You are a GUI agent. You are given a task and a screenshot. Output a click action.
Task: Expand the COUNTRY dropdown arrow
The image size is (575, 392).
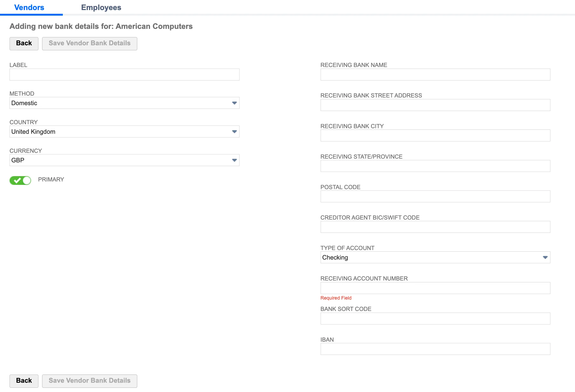[234, 132]
